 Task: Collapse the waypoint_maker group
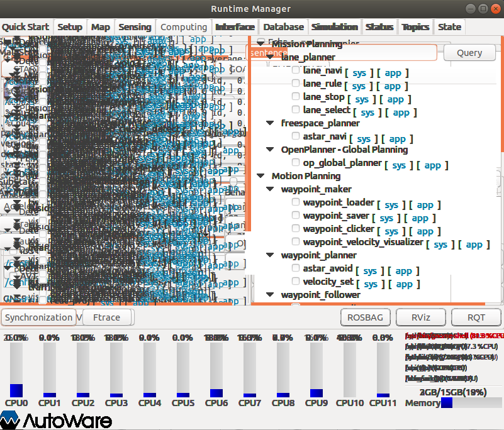pos(270,189)
